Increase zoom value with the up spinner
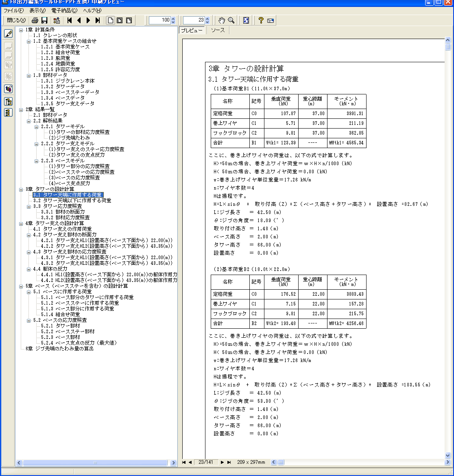Image resolution: width=454 pixels, height=476 pixels. (x=173, y=19)
